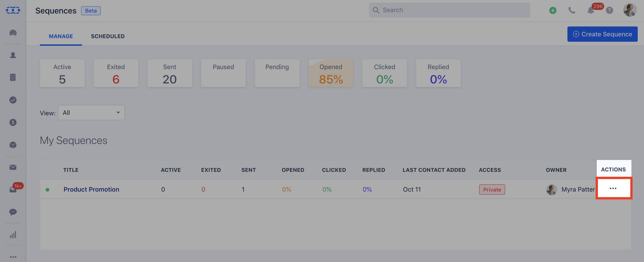Open the chat bubble icon in sidebar
The width and height of the screenshot is (644, 262).
point(13,212)
